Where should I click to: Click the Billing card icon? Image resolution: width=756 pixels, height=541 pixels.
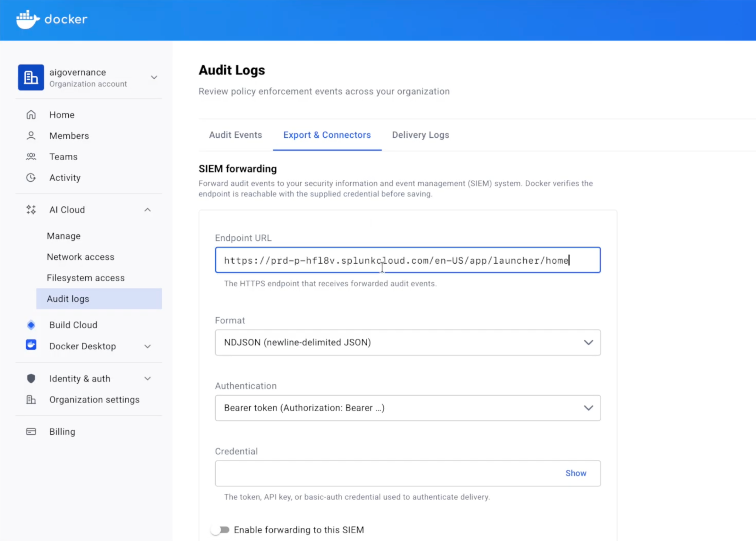(31, 432)
